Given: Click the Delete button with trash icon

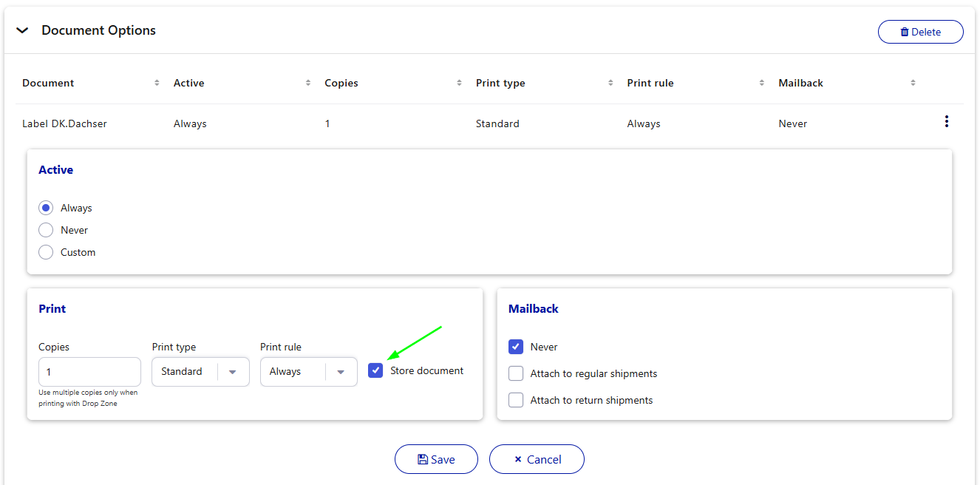Looking at the screenshot, I should pos(920,32).
